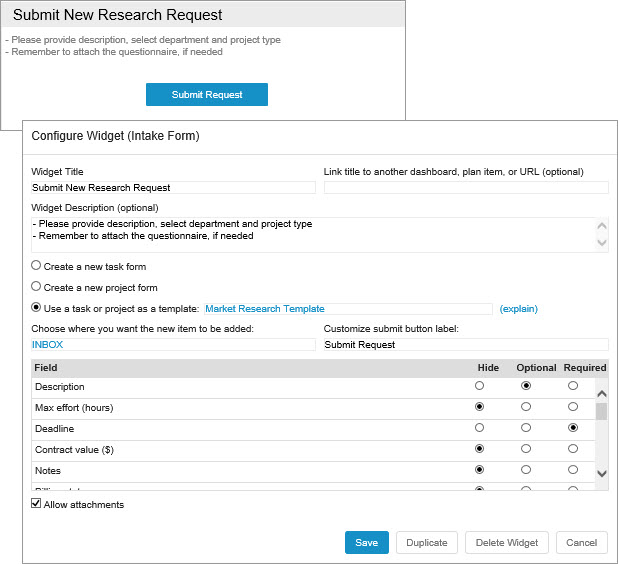Toggle the Allow attachments checkbox

pyautogui.click(x=36, y=505)
